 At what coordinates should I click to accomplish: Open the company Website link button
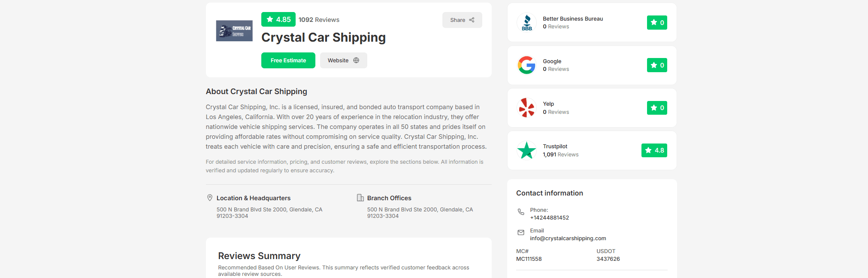(x=343, y=61)
